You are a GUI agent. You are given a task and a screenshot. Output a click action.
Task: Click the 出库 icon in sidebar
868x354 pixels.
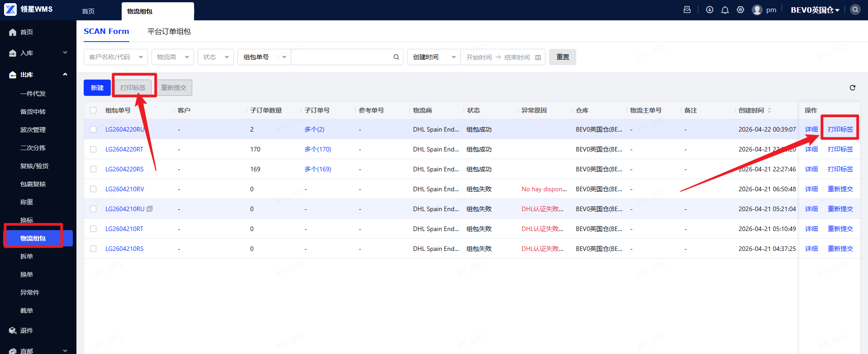point(13,75)
